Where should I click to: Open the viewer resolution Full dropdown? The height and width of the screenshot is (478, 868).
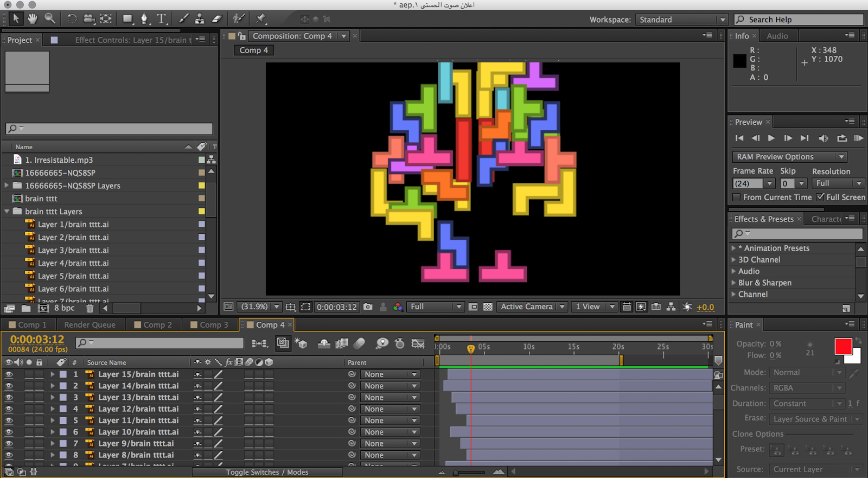(436, 307)
